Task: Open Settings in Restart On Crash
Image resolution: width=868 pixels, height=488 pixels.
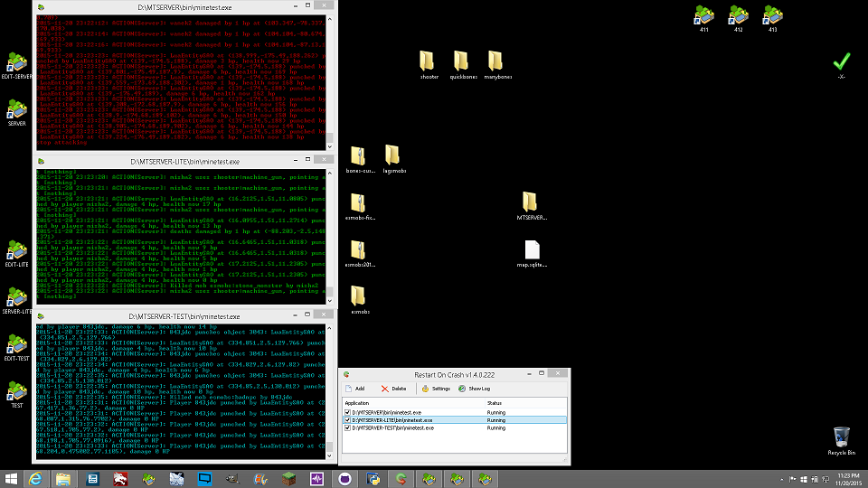Action: point(435,389)
